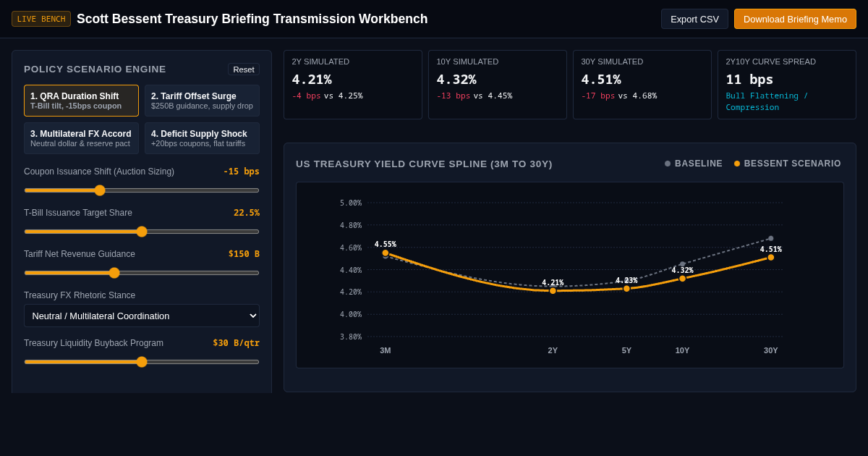Adjust the Treasury Liquidity Buyback Program slider
868x456 pixels.
[142, 362]
